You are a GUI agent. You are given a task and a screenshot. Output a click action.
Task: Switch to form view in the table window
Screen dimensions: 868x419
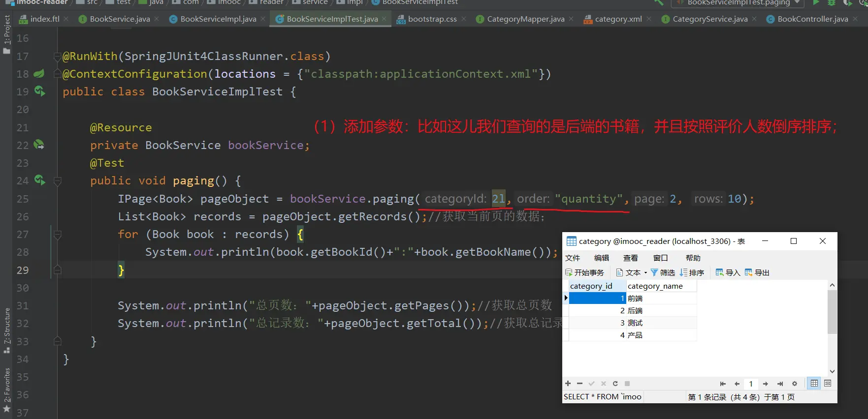point(828,384)
